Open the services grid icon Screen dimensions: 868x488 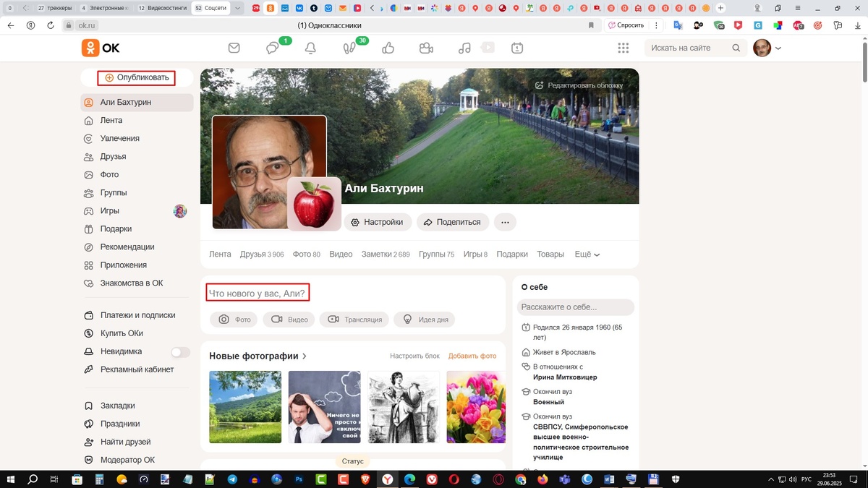point(623,48)
